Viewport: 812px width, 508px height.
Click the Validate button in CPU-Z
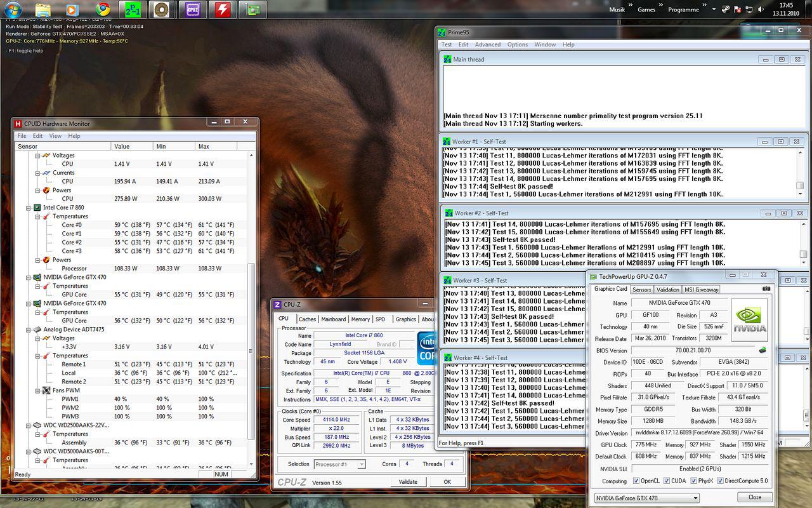(x=408, y=481)
